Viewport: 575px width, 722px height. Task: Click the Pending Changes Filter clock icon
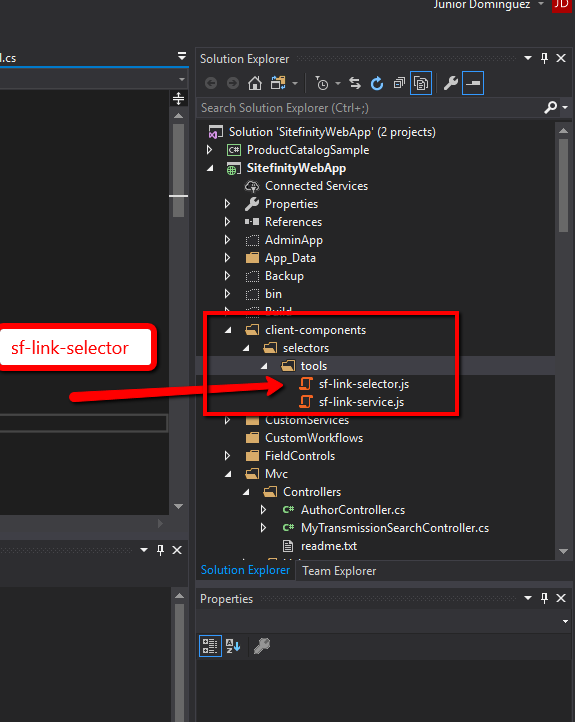tap(322, 83)
